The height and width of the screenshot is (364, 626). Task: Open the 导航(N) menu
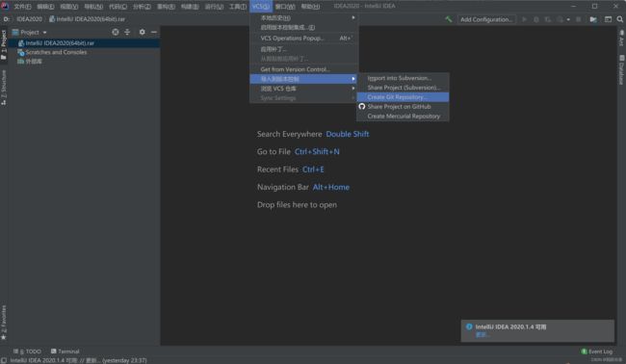coord(93,7)
